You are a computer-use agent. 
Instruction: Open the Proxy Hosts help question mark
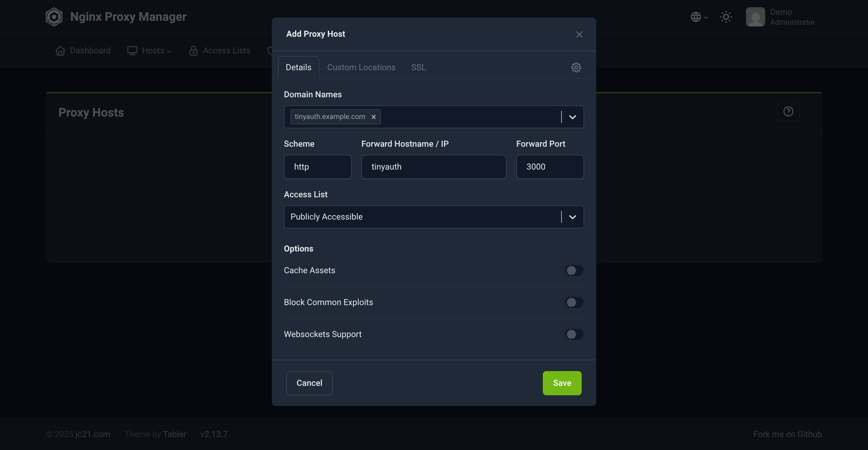point(788,111)
